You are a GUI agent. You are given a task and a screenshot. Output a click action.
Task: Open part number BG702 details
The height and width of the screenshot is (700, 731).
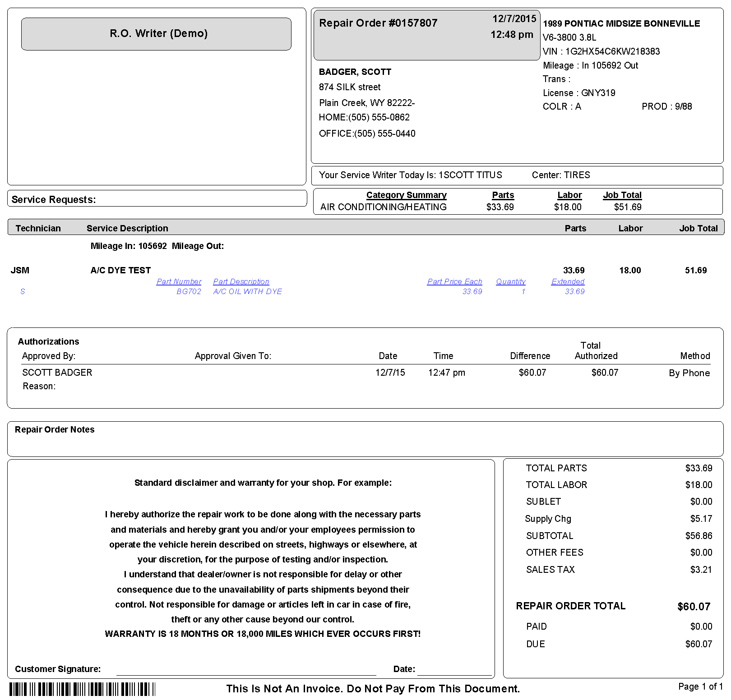point(189,291)
